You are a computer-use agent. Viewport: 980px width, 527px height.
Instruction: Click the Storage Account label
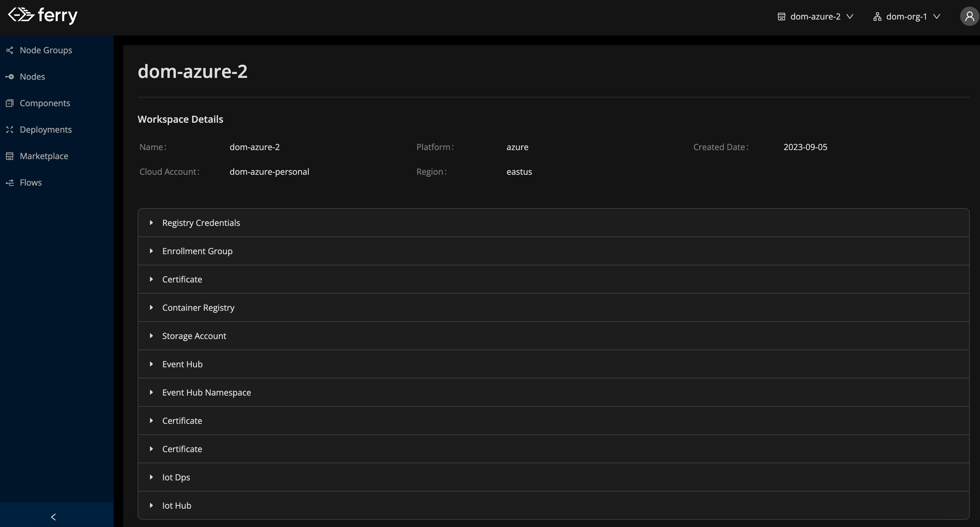click(x=194, y=336)
